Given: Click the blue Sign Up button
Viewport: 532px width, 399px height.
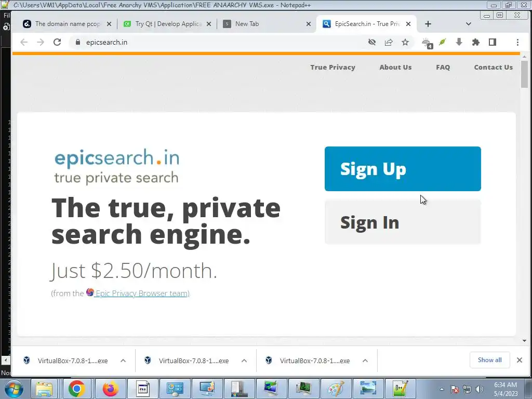Looking at the screenshot, I should click(403, 169).
